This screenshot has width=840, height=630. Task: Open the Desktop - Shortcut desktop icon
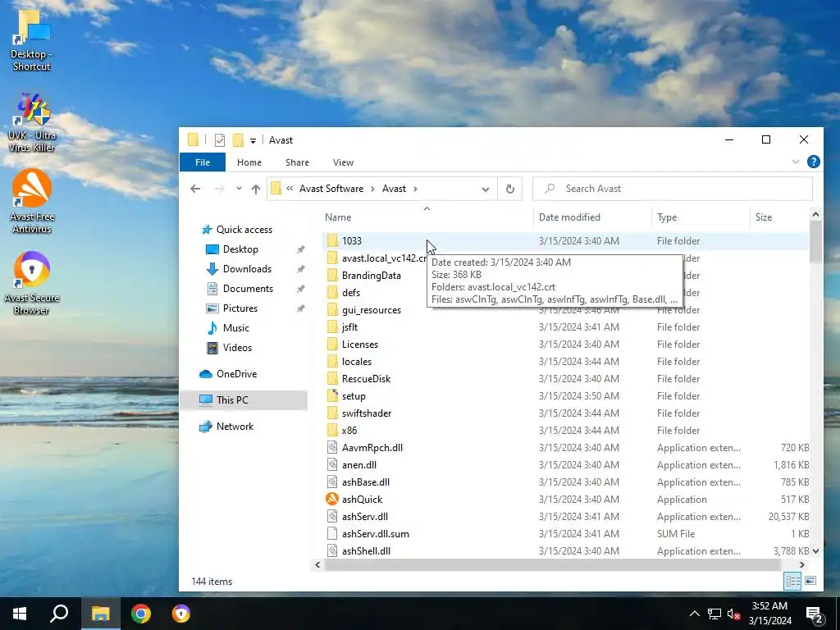click(32, 40)
